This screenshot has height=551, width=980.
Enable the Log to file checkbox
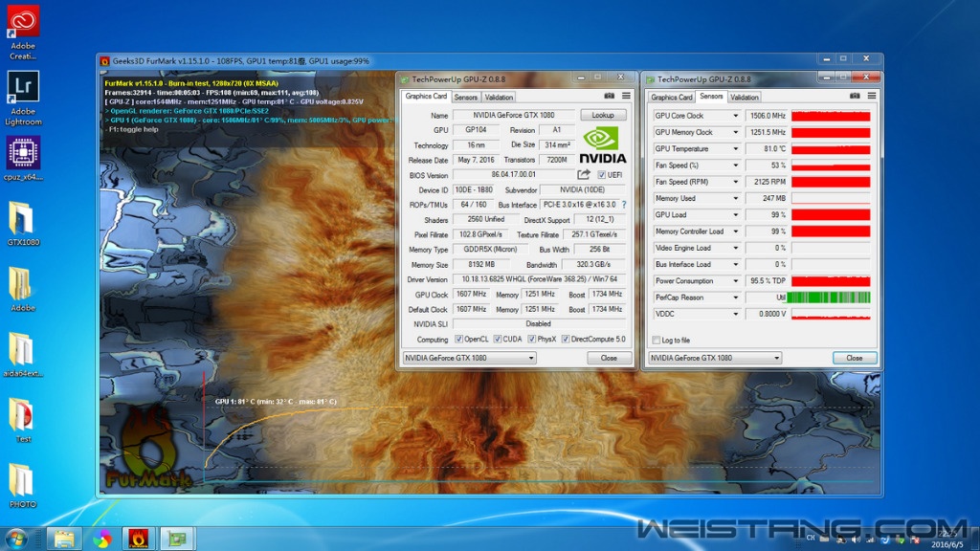pos(657,341)
